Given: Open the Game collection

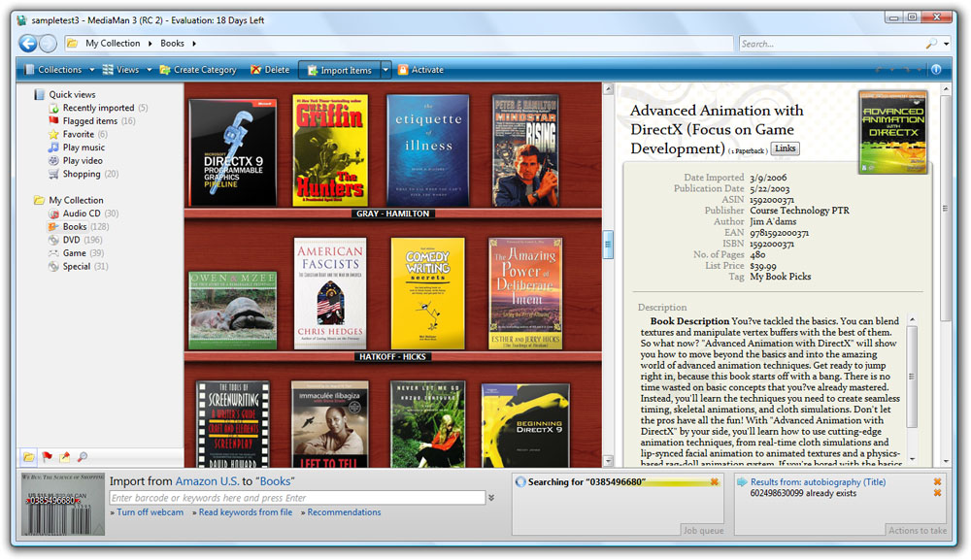Looking at the screenshot, I should 75,253.
